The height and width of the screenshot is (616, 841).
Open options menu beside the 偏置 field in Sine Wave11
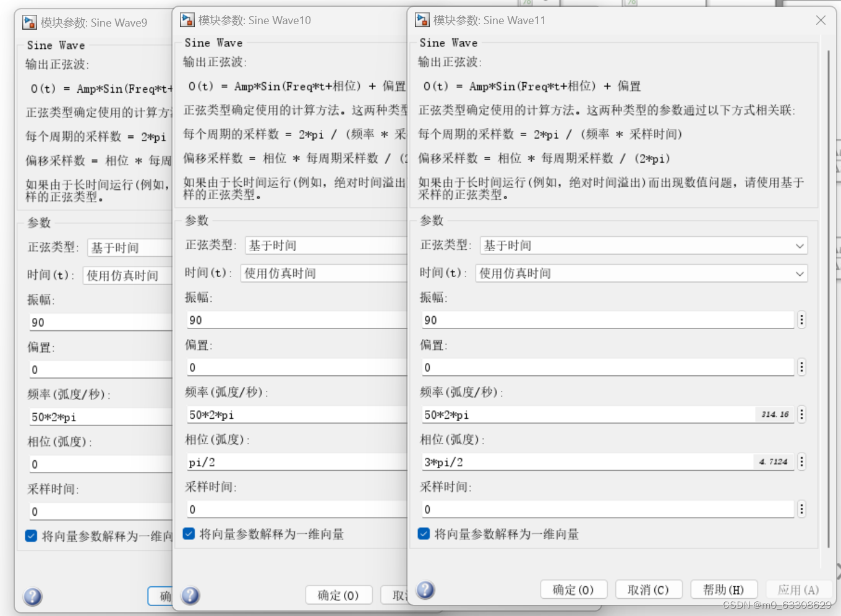pos(801,367)
